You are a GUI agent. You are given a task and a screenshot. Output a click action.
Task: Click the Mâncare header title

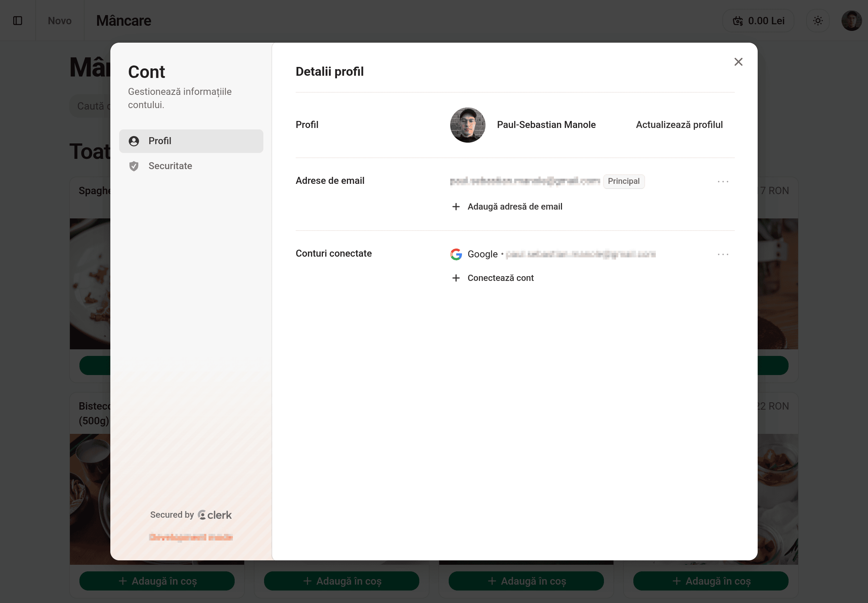pos(124,21)
